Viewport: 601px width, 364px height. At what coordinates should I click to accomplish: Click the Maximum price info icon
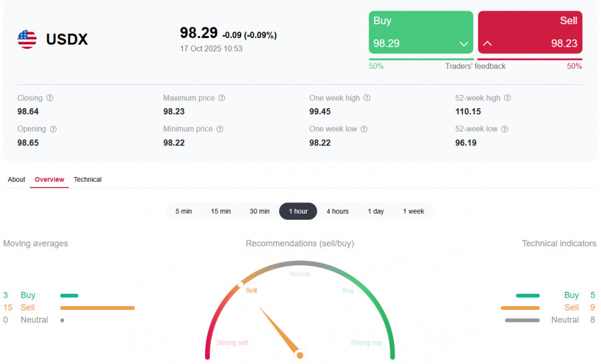(222, 98)
